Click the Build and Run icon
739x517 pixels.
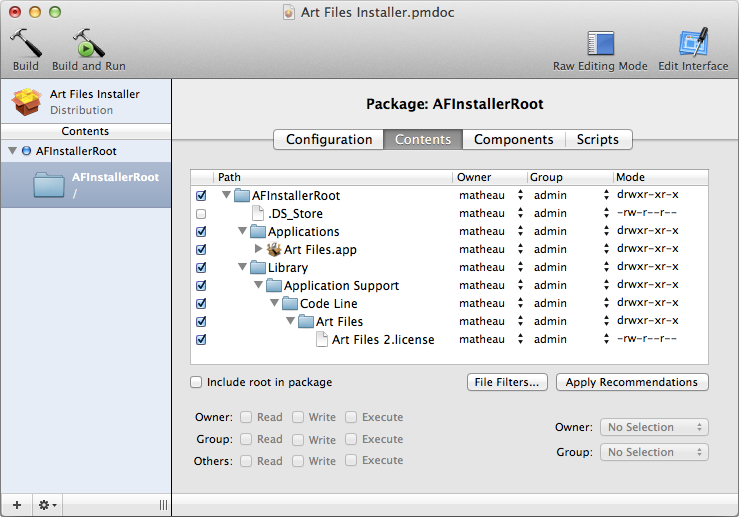(89, 43)
